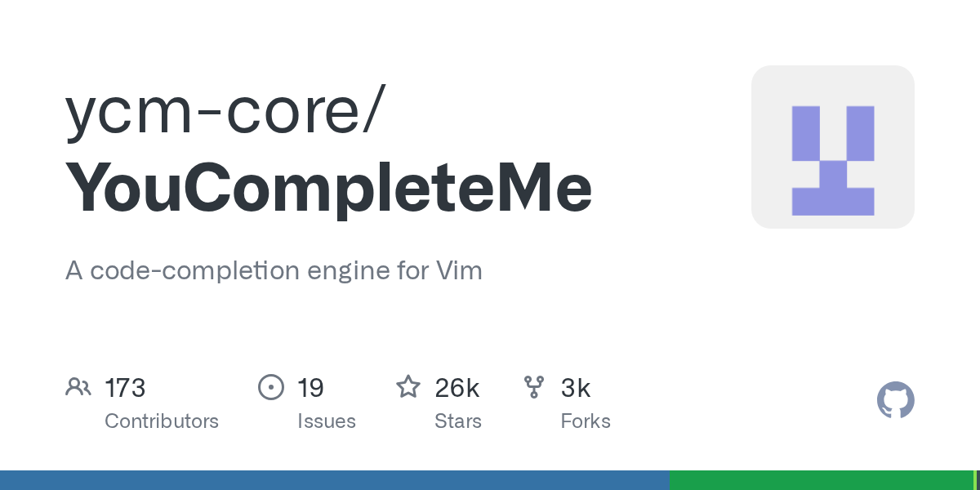Click the 19 issues count

coord(310,387)
